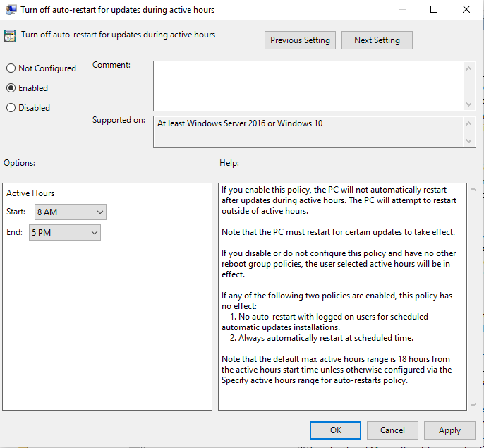Go to Next Setting
The height and width of the screenshot is (448, 484).
coord(377,40)
